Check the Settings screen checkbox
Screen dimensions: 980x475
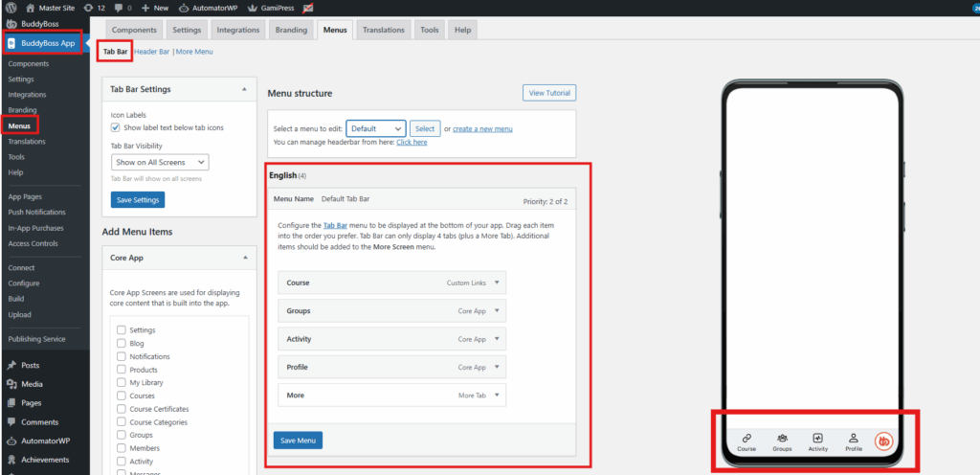click(x=122, y=329)
